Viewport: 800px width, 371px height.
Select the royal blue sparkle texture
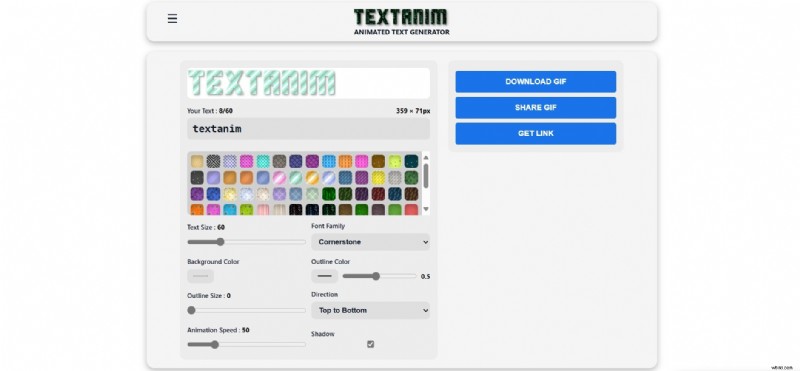click(214, 194)
